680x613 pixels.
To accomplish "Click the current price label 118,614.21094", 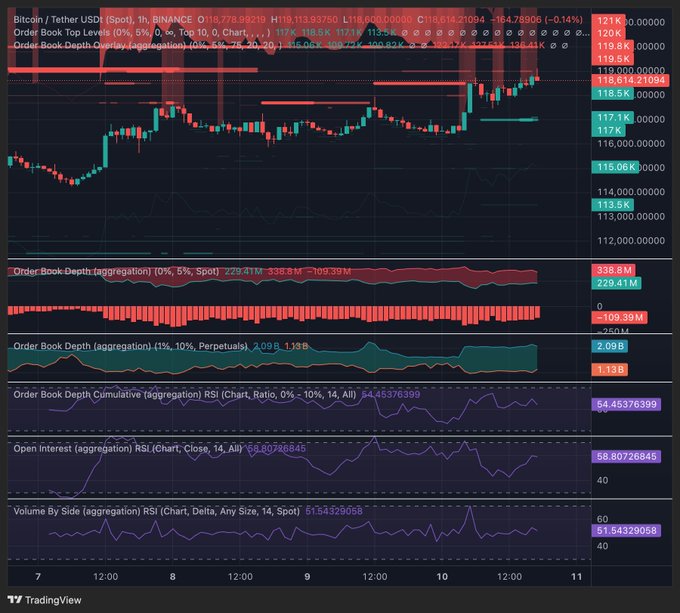I will click(x=630, y=80).
